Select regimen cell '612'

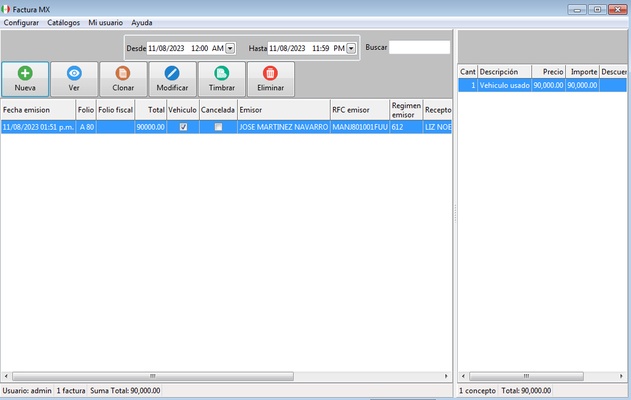tap(406, 127)
